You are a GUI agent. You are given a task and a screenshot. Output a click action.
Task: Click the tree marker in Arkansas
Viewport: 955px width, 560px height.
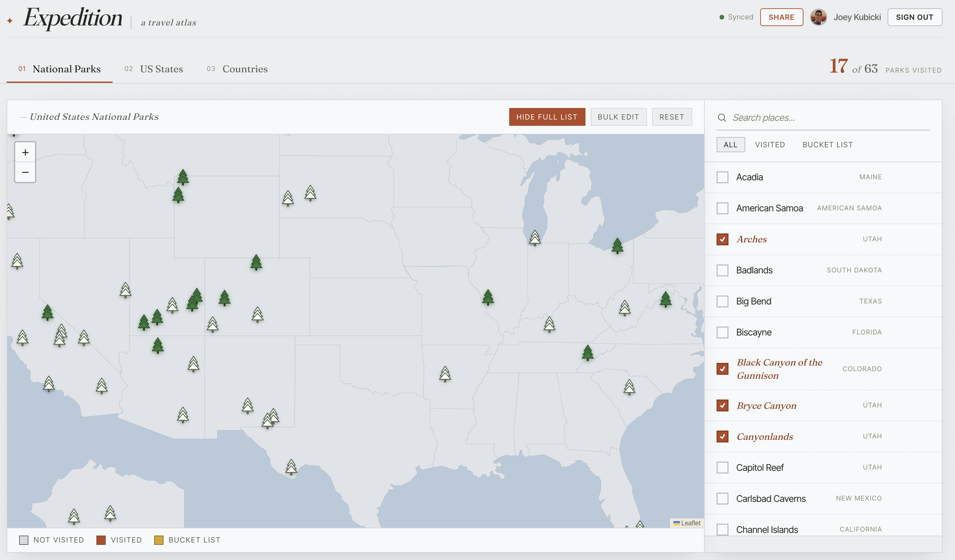(x=445, y=373)
